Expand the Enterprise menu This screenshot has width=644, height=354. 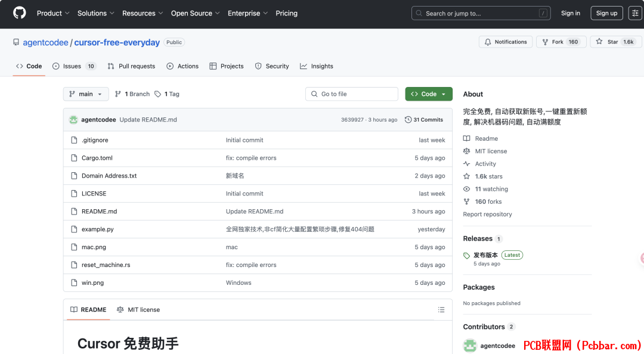pyautogui.click(x=247, y=13)
